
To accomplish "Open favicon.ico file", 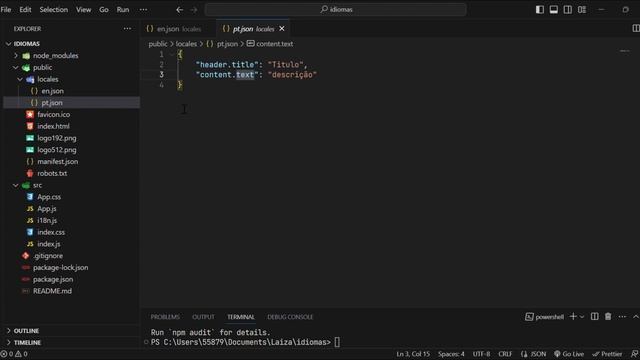I will [x=53, y=115].
